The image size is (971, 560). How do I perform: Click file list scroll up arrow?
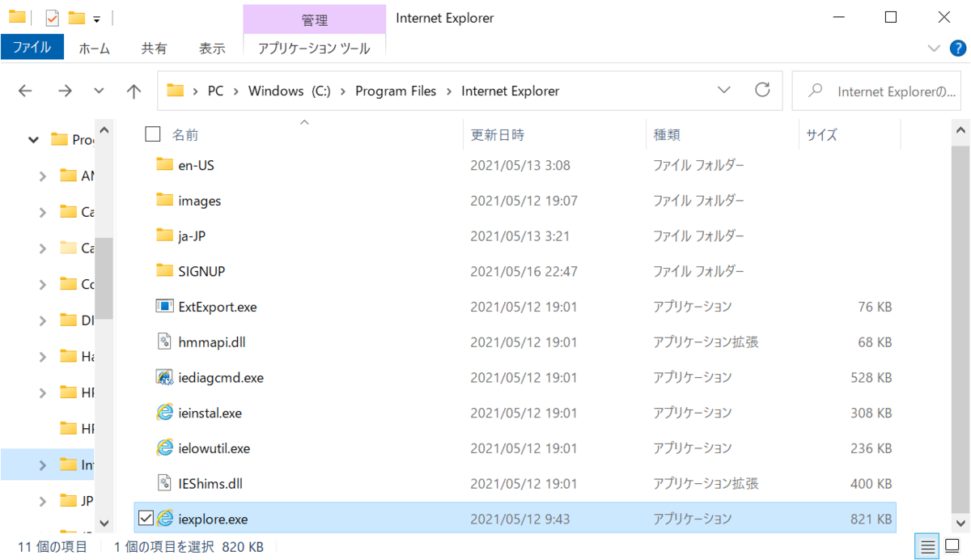(960, 129)
